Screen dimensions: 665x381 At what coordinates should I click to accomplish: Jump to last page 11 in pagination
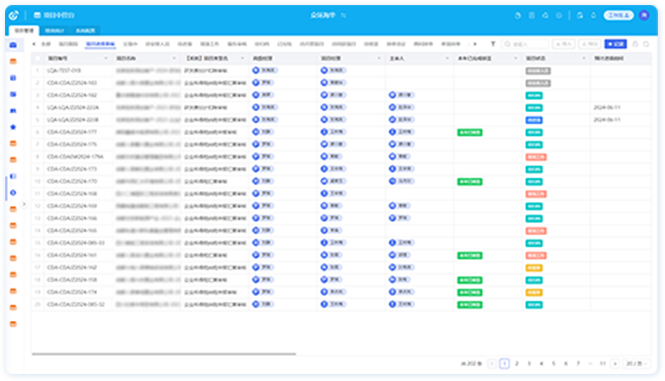pos(602,364)
